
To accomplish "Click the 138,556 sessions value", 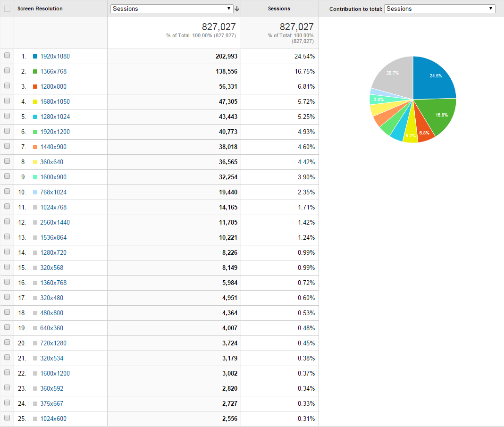I will (227, 72).
